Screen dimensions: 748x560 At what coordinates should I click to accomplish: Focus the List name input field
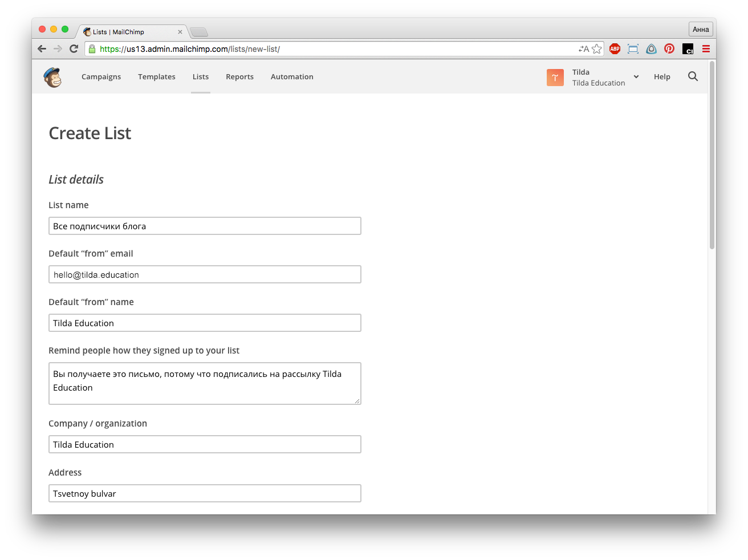click(205, 226)
